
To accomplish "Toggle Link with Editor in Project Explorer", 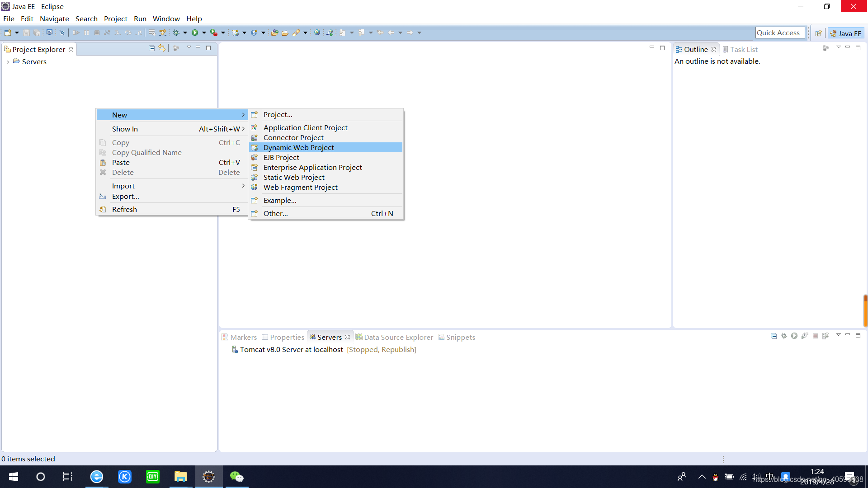I will (x=162, y=48).
